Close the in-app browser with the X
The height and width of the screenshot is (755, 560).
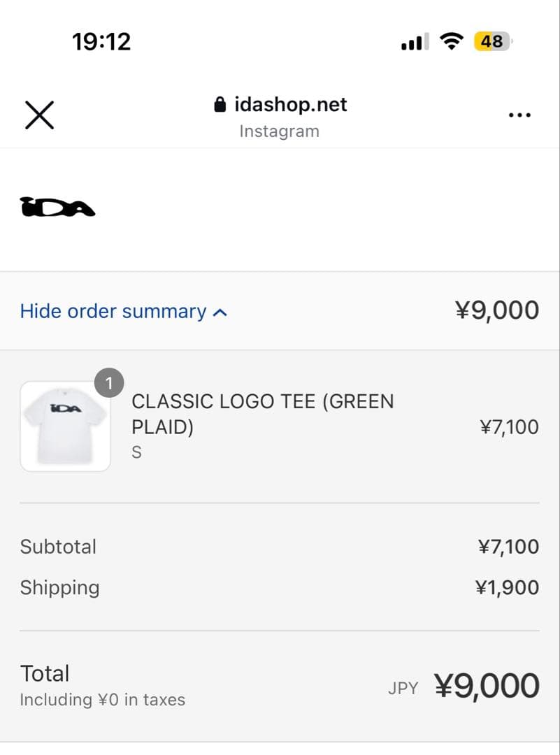point(39,115)
